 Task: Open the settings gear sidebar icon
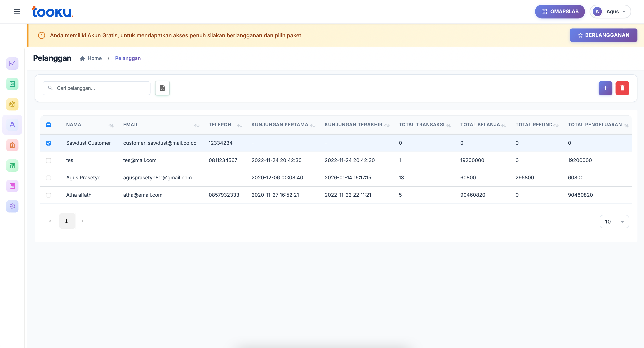point(12,206)
